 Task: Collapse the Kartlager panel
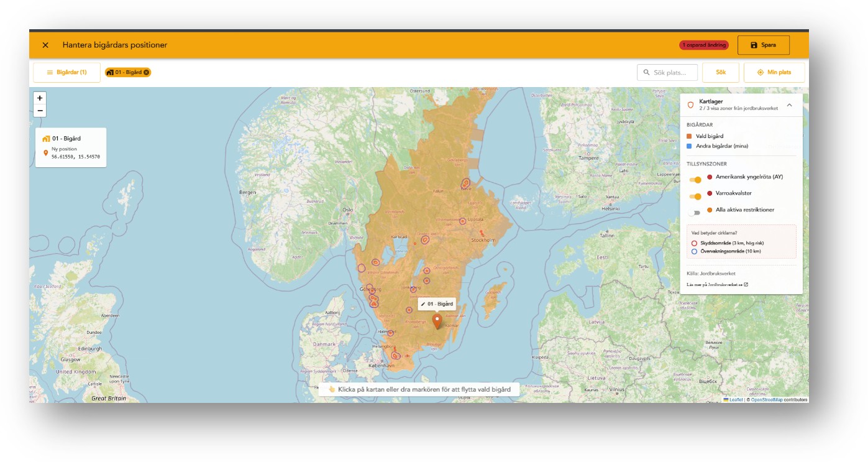(x=789, y=105)
